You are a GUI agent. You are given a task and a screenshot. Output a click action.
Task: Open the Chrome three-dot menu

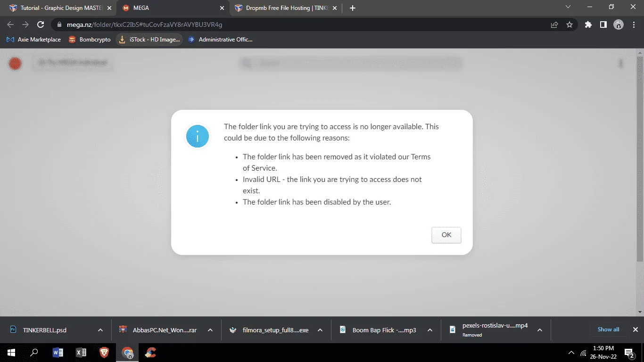click(x=634, y=25)
